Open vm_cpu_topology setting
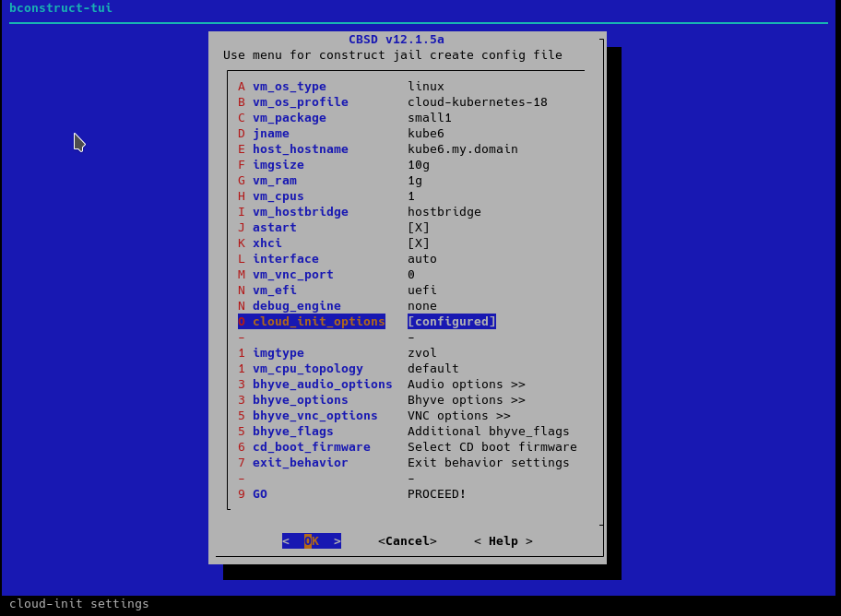Viewport: 841px width, 616px height. (x=348, y=369)
